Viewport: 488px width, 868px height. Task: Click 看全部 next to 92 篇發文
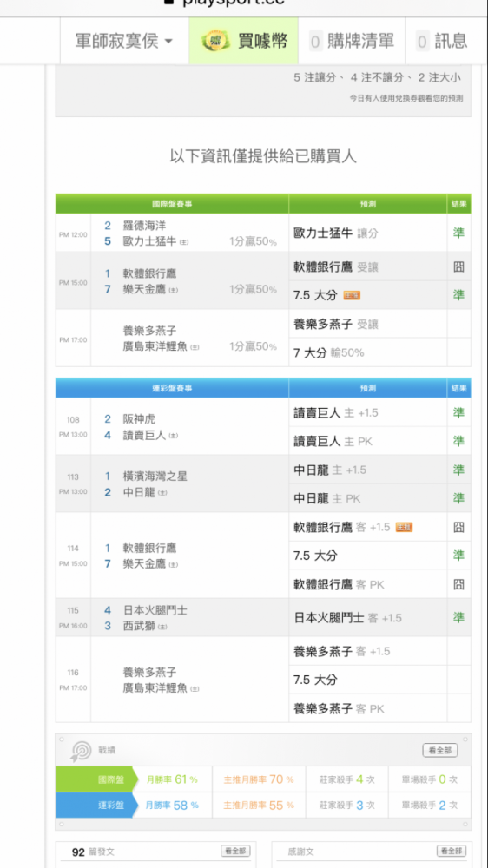click(x=235, y=851)
